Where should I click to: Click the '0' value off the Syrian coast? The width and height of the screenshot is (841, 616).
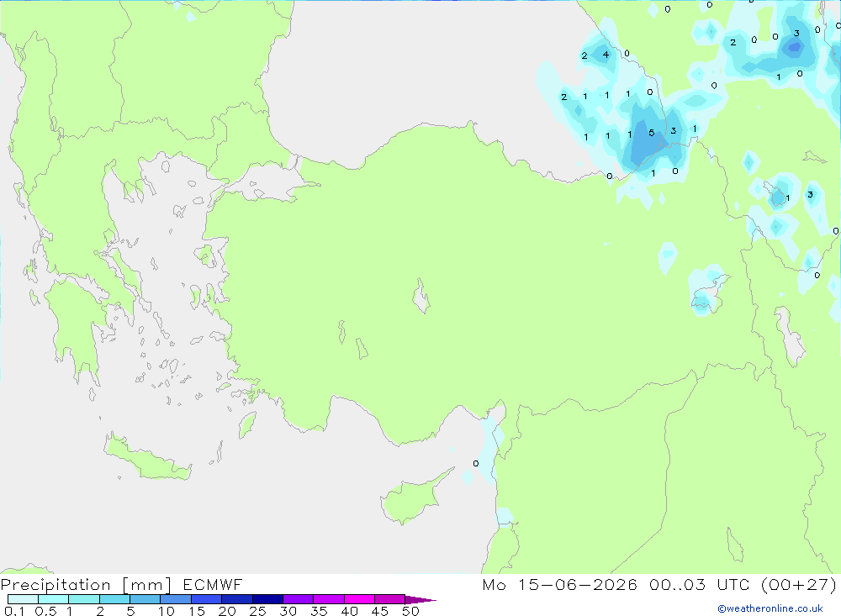tap(476, 463)
